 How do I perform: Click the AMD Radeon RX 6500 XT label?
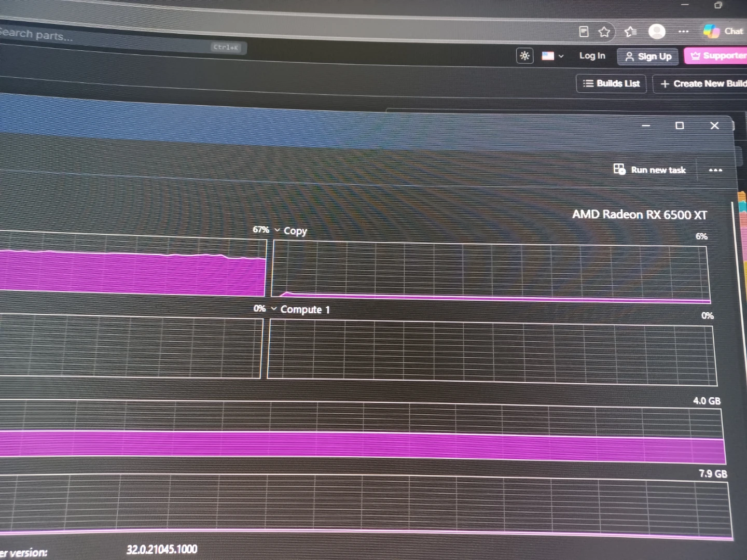(x=640, y=215)
